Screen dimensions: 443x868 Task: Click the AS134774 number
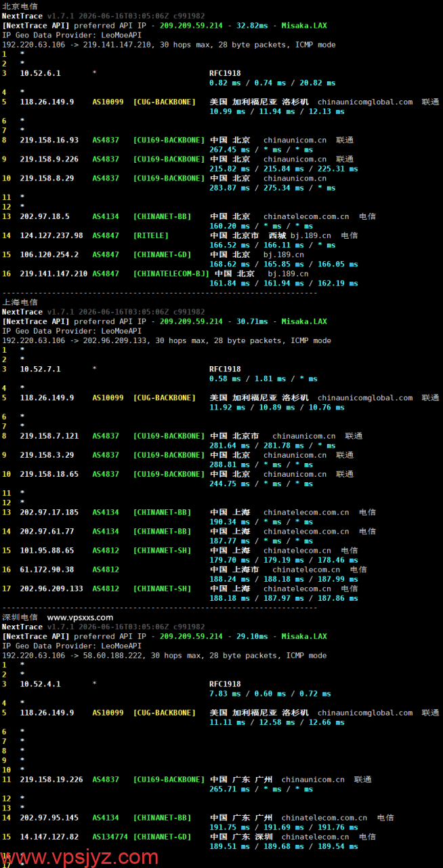pos(110,837)
